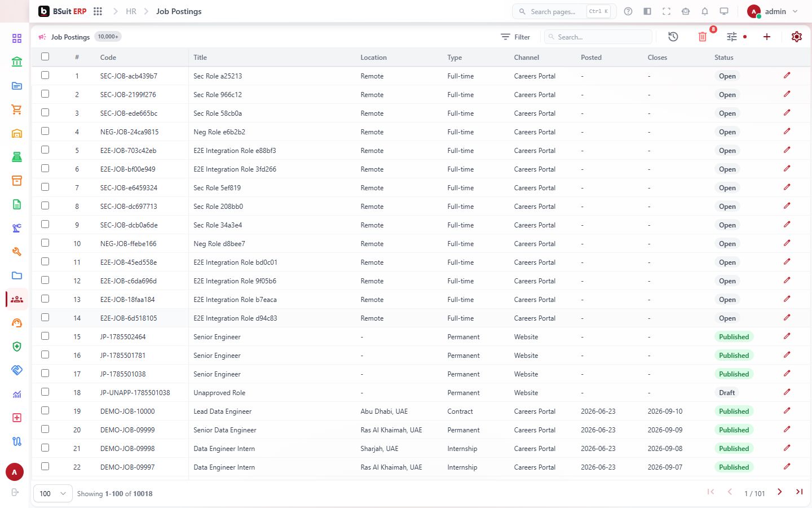
Task: Sort by the Code column header
Action: coord(108,58)
